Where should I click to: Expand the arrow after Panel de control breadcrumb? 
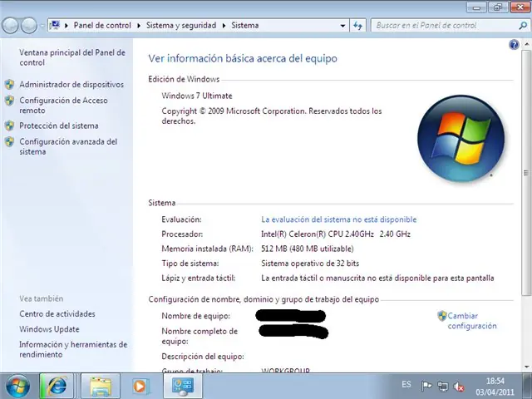pyautogui.click(x=139, y=26)
